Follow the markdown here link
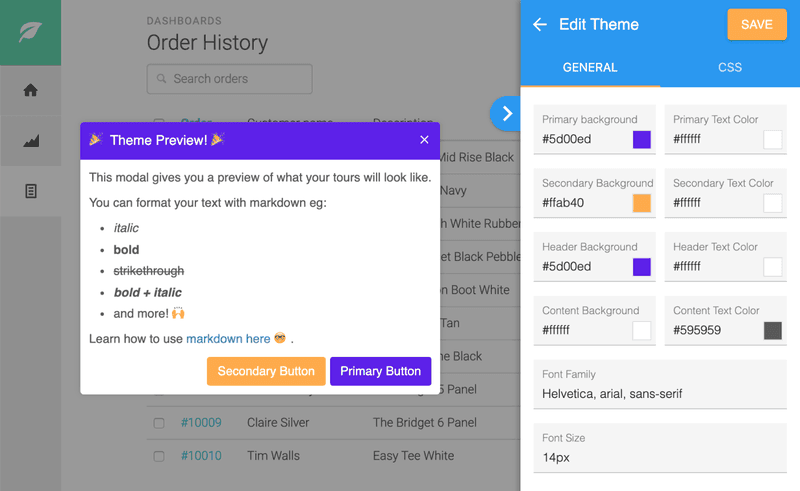Screen dimensions: 800x491 [228, 339]
